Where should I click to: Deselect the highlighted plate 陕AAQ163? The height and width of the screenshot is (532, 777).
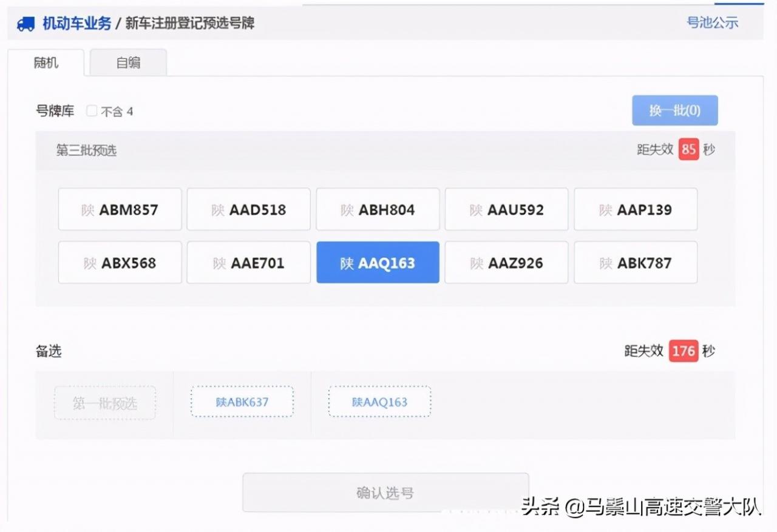[378, 262]
